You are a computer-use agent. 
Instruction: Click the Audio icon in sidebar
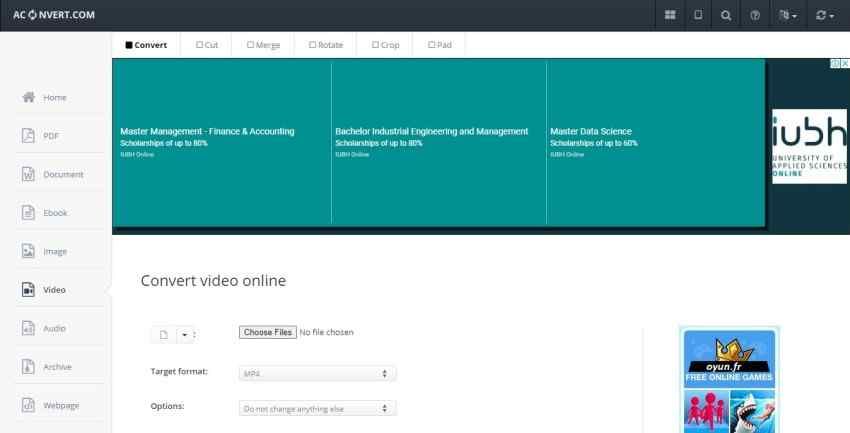(28, 328)
